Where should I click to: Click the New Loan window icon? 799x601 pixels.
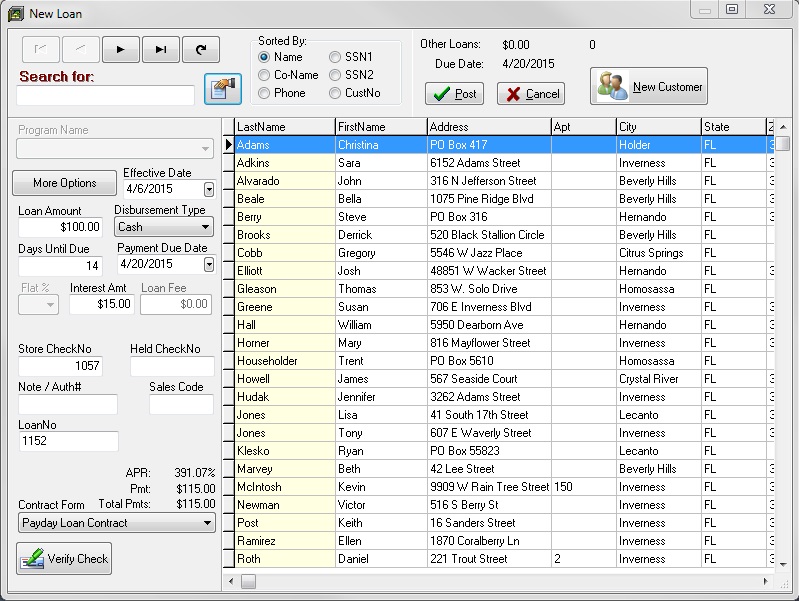click(x=15, y=13)
